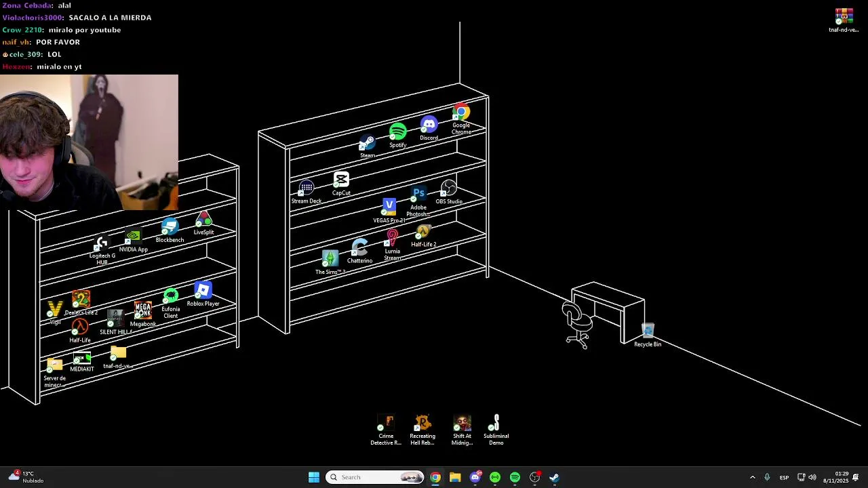Open the Windows Start menu

(314, 477)
